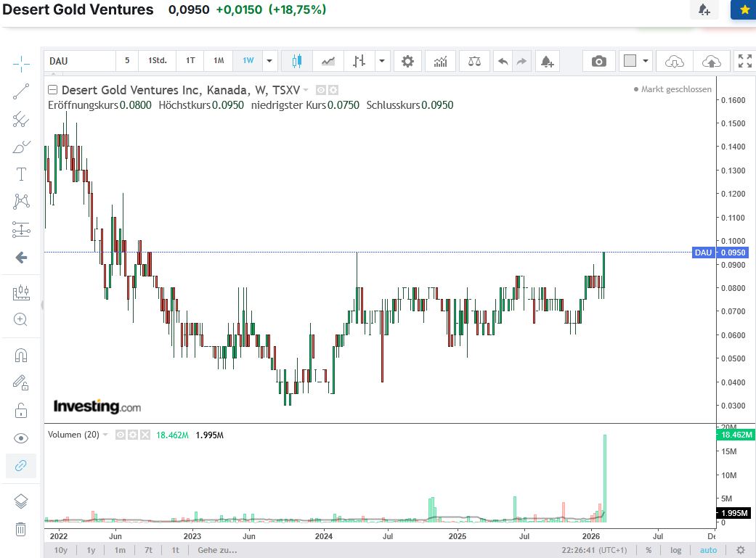Activate the magnet snap mode icon

(x=21, y=356)
